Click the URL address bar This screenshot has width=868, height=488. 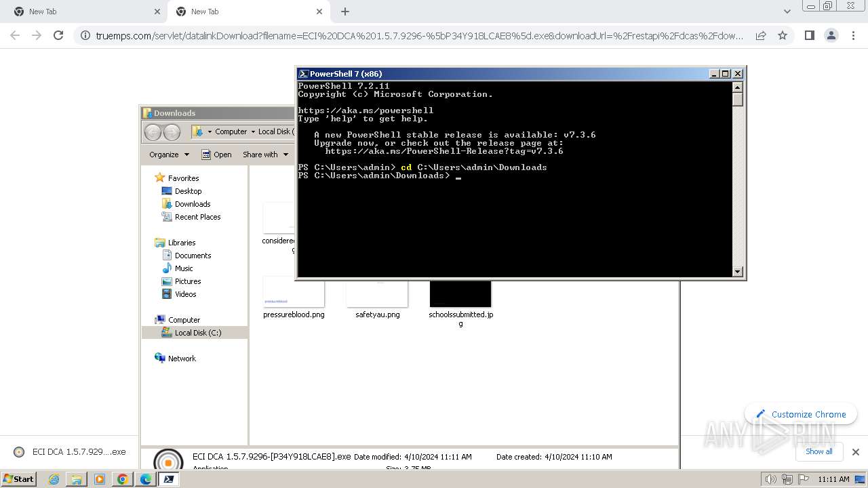[x=419, y=35]
